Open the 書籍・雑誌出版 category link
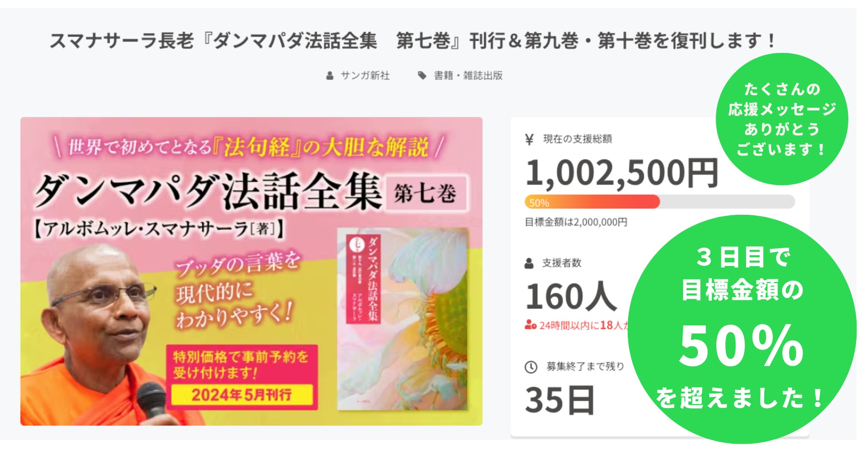The width and height of the screenshot is (868, 457). [468, 76]
